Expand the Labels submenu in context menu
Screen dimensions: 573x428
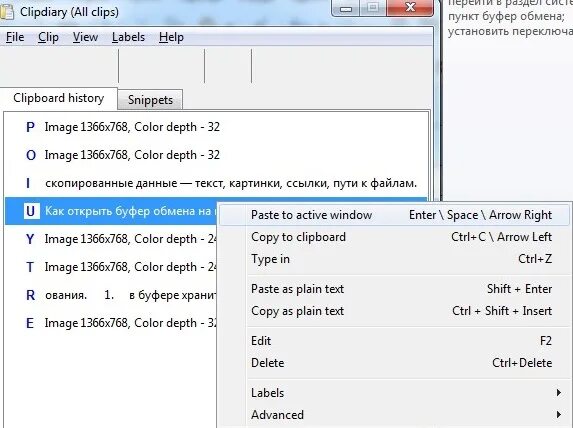click(x=394, y=393)
